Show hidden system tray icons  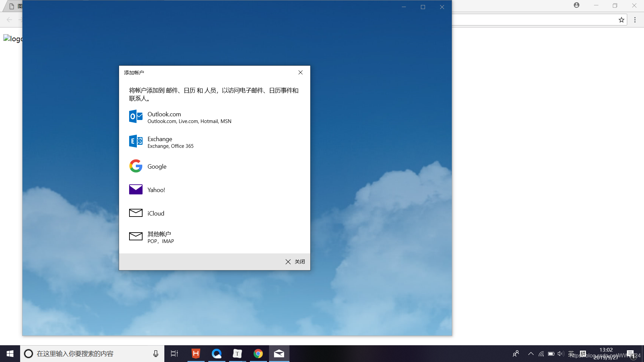531,354
